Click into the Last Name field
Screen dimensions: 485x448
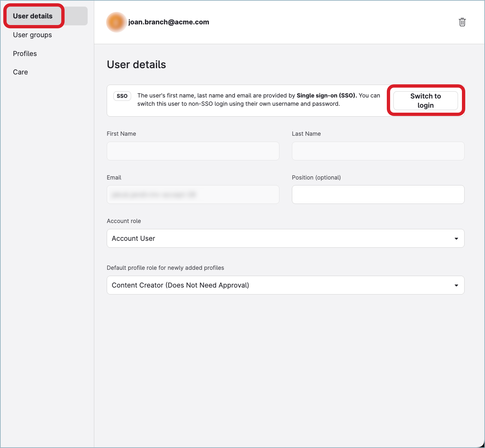(378, 151)
